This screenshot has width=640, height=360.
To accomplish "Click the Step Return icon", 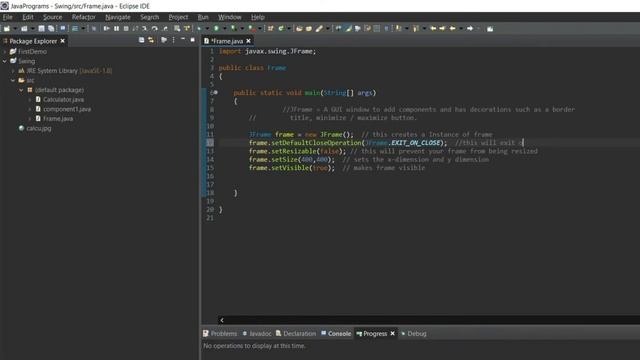I will pos(165,29).
